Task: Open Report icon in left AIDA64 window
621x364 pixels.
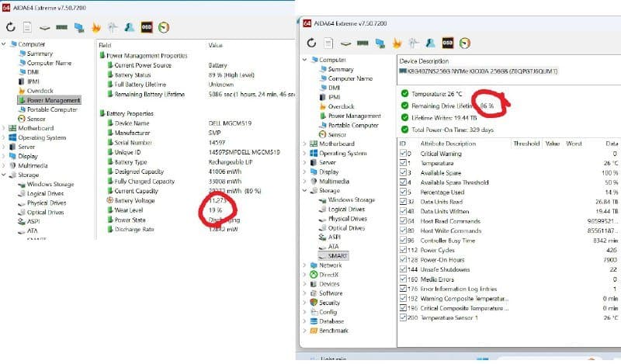Action: [27, 27]
